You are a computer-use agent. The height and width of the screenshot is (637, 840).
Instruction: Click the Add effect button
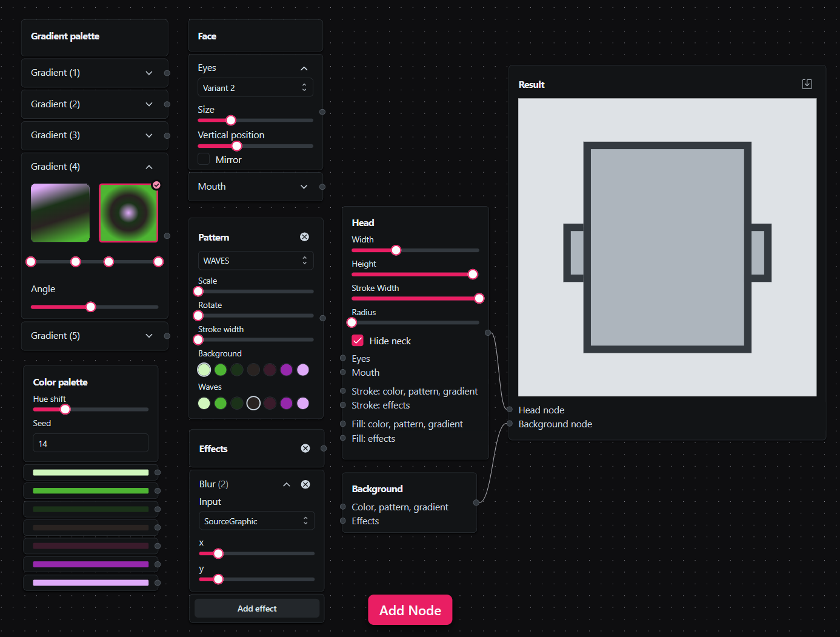pyautogui.click(x=257, y=609)
